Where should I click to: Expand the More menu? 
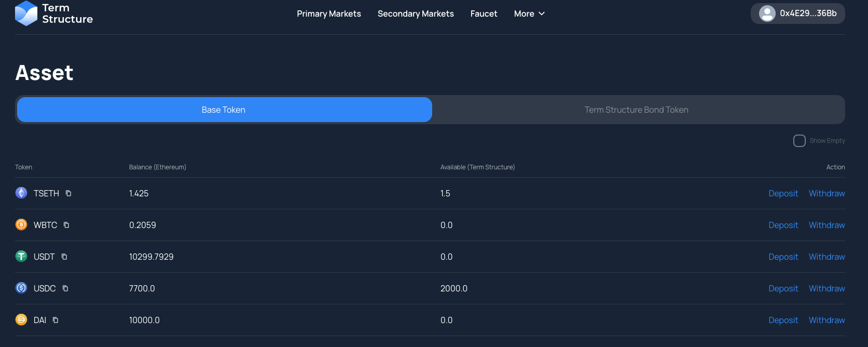click(529, 14)
